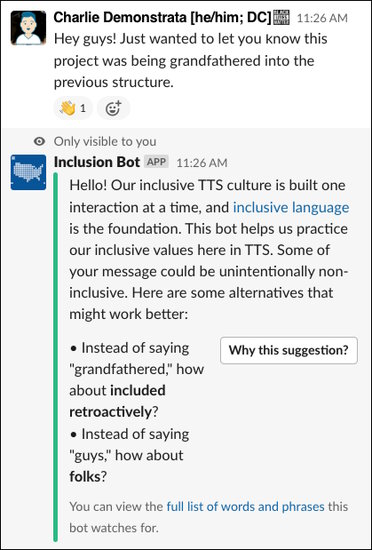Viewport: 372px width, 550px height.
Task: Click the Black Lives Matter status icon
Action: click(281, 17)
